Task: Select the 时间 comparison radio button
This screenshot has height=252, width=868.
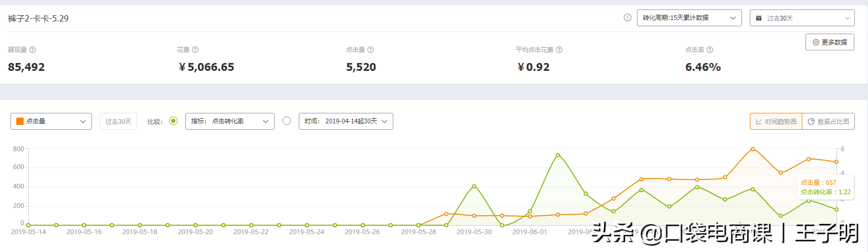Action: pyautogui.click(x=287, y=121)
